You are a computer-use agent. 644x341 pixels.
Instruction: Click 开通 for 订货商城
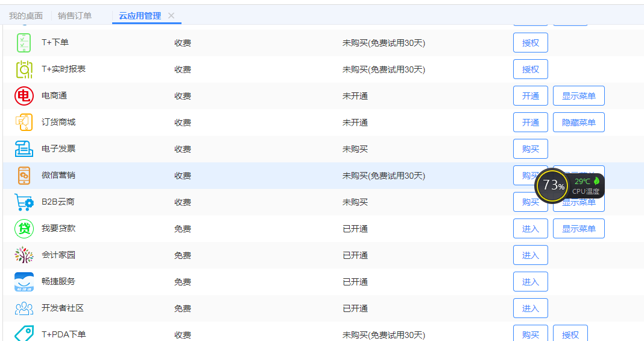click(x=530, y=123)
